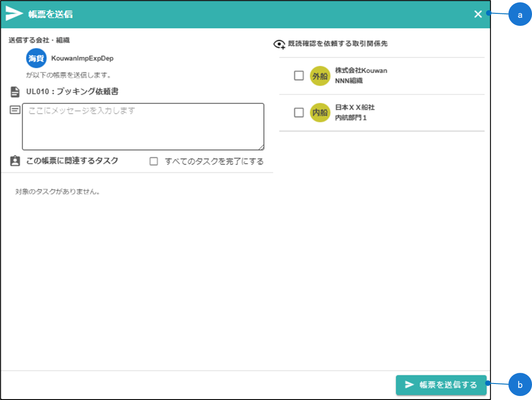Click the eye icon for 既読確認
Image resolution: width=532 pixels, height=400 pixels.
pos(279,45)
